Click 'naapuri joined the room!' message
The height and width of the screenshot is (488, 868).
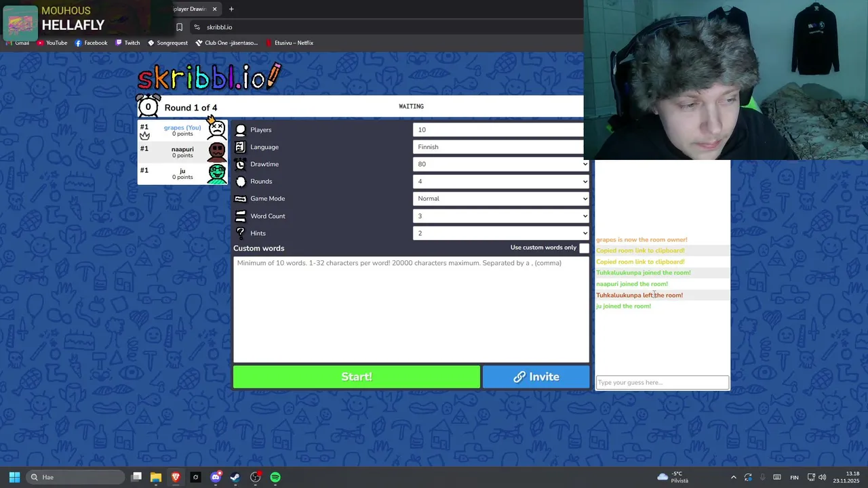(632, 284)
